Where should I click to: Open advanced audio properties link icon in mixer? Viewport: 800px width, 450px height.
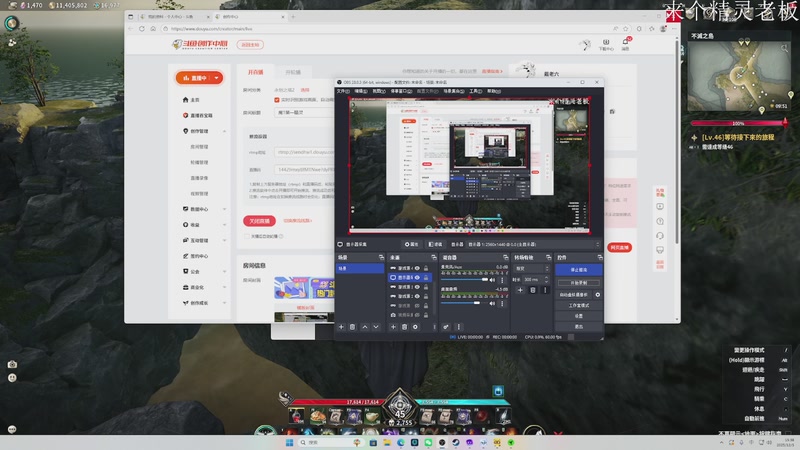click(x=445, y=327)
